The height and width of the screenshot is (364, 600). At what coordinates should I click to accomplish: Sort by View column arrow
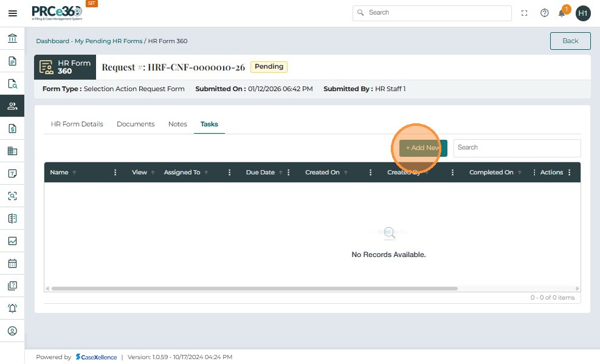tap(153, 173)
